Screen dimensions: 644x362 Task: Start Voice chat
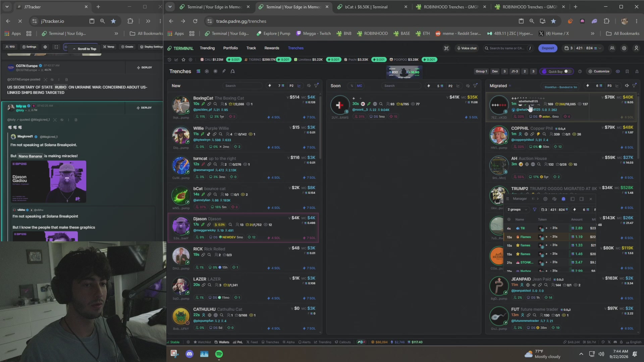point(467,48)
